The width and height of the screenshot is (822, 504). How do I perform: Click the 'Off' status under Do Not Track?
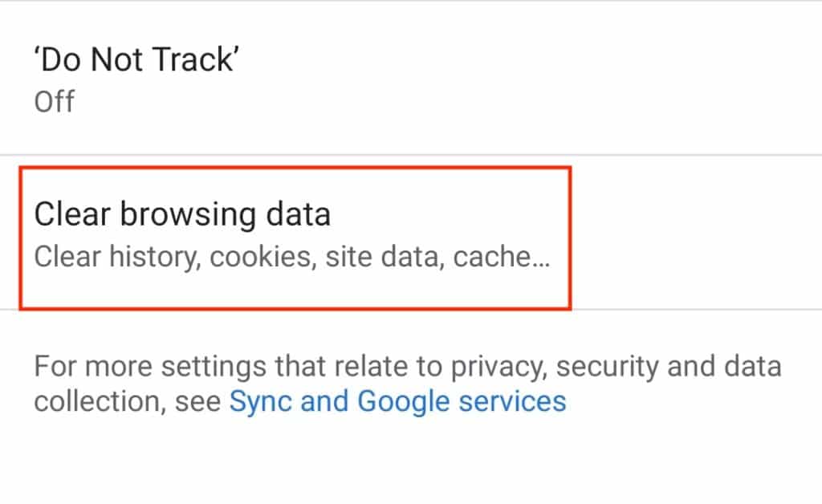(53, 101)
